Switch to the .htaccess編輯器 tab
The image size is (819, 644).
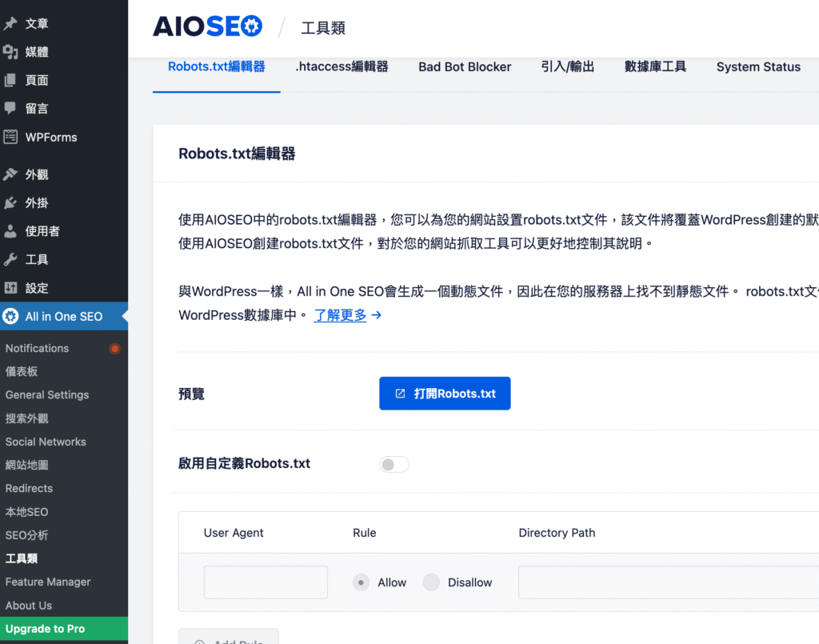342,67
